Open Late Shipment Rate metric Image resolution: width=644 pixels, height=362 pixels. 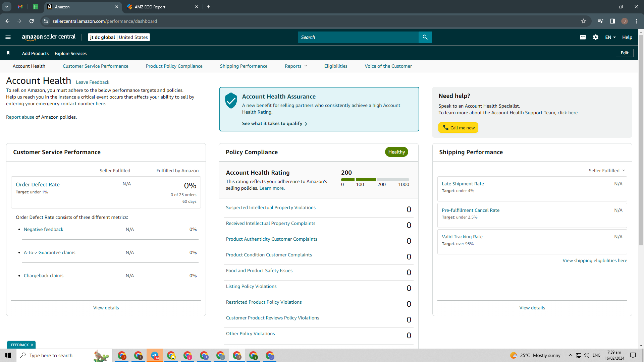(x=463, y=184)
